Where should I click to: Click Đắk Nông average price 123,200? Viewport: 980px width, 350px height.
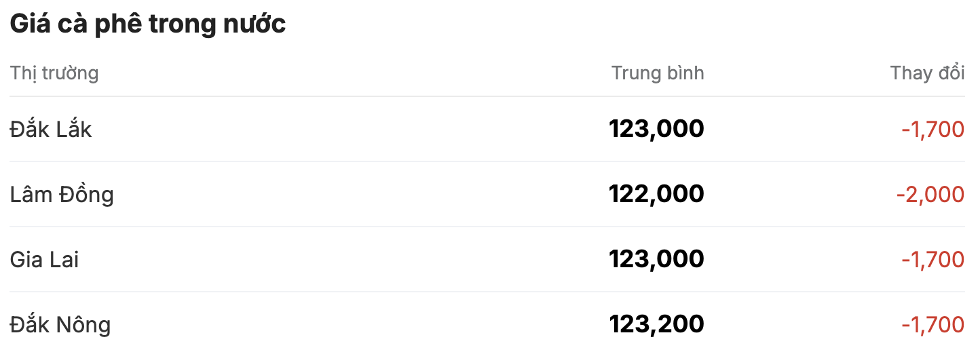tap(656, 324)
